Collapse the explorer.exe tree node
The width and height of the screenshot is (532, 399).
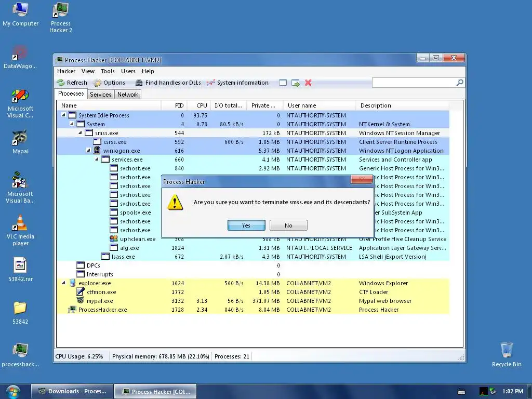pyautogui.click(x=63, y=283)
